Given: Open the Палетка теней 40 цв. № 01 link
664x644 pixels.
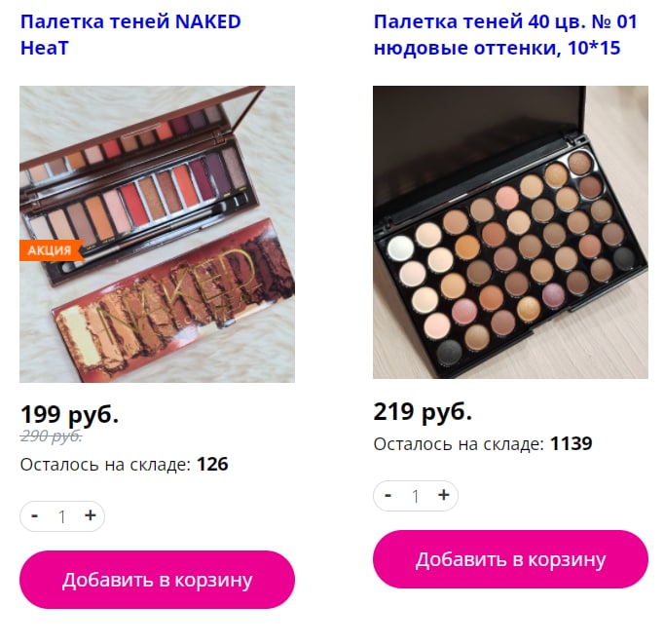Looking at the screenshot, I should (505, 35).
